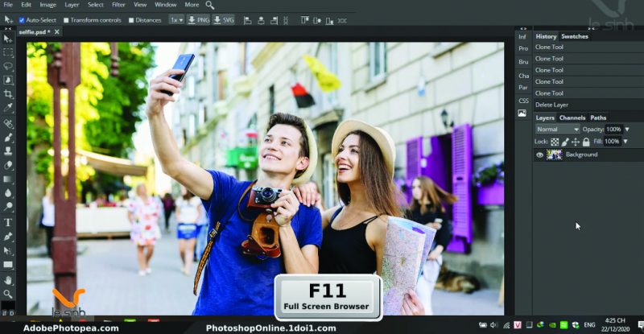Select the Clone Stamp tool
644x334 pixels.
[x=8, y=151]
